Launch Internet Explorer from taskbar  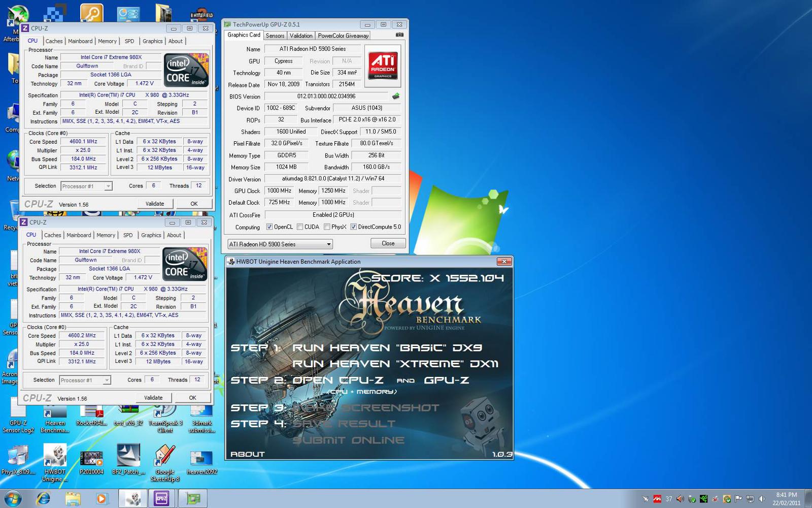click(x=44, y=498)
